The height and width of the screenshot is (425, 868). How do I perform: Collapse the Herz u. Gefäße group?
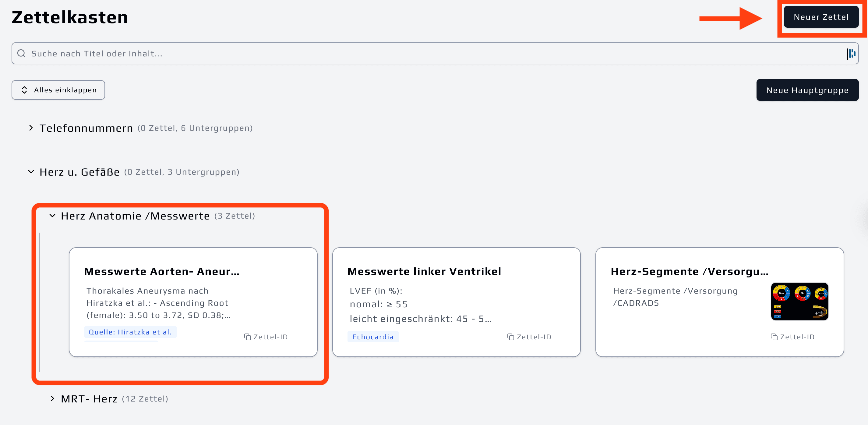point(31,172)
